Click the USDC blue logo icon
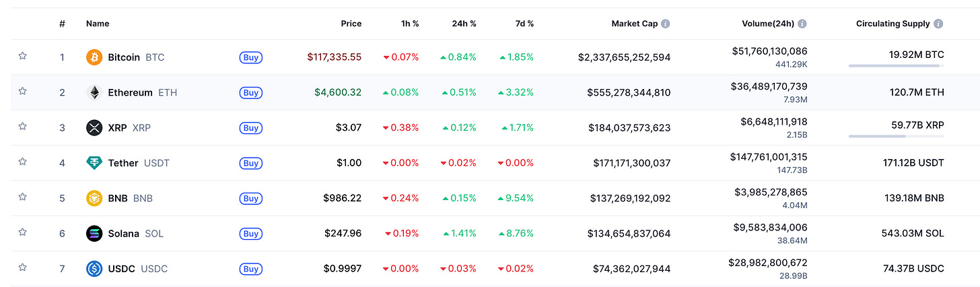 pos(94,269)
